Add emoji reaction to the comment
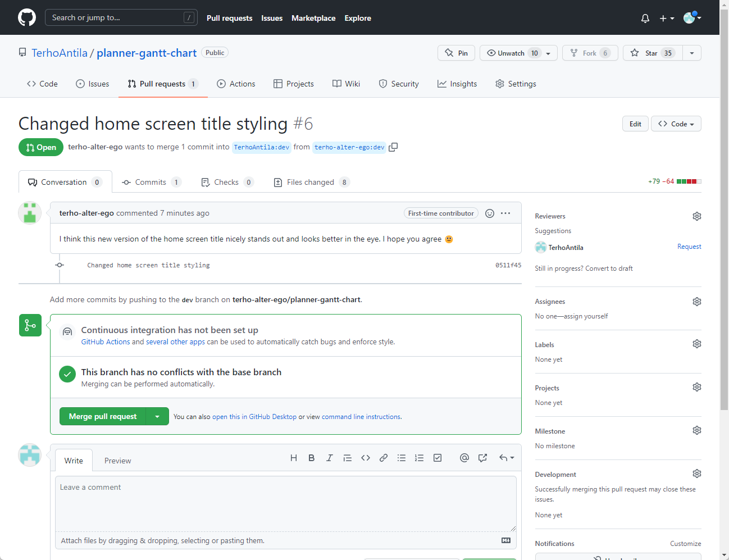 tap(490, 213)
